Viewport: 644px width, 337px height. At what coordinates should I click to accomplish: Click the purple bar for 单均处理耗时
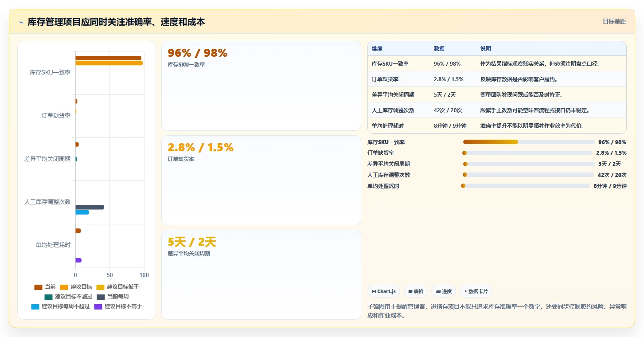pyautogui.click(x=78, y=260)
